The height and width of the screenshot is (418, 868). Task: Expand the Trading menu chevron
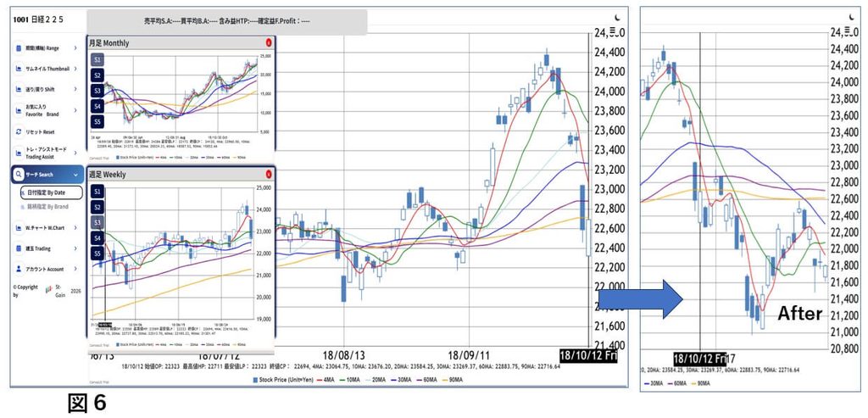point(75,248)
